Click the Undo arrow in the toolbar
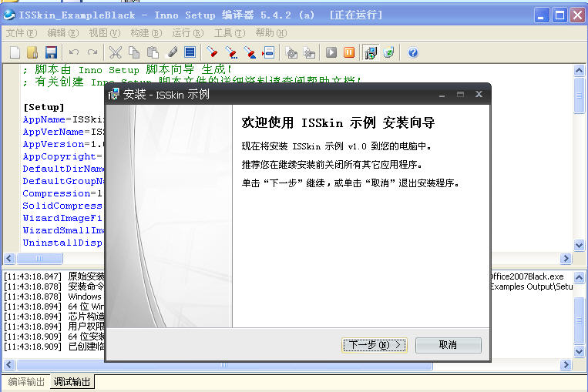Viewport: 588px width, 392px height. tap(74, 52)
